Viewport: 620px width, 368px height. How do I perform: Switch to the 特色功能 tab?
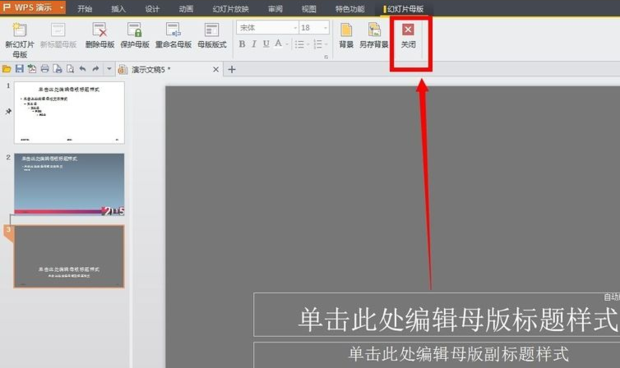coord(350,9)
